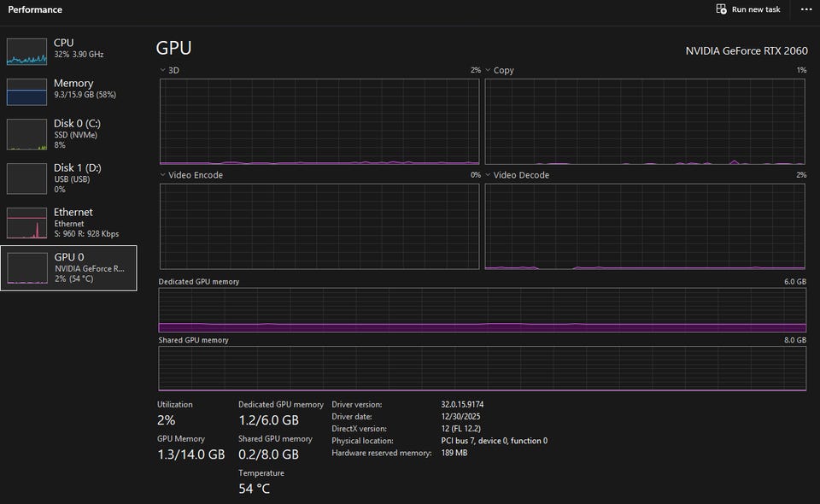Viewport: 820px width, 504px height.
Task: Click the Ethernet activity graph thumbnail
Action: click(x=26, y=223)
